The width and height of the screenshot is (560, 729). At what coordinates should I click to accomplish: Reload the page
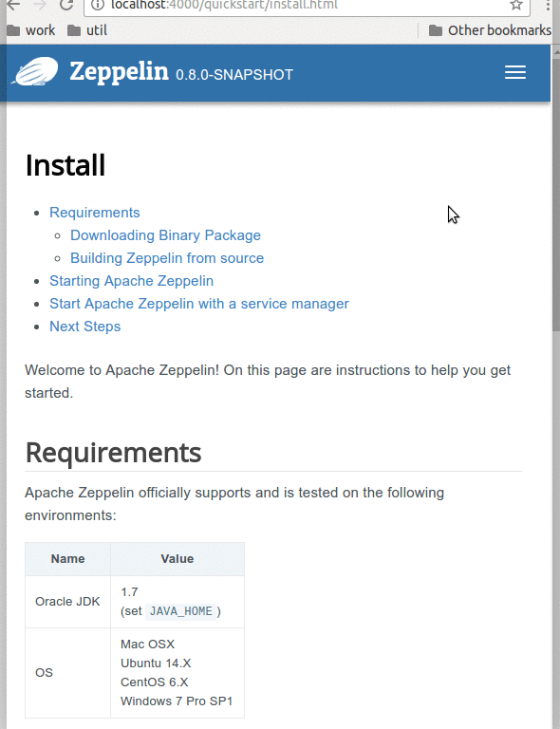point(66,5)
